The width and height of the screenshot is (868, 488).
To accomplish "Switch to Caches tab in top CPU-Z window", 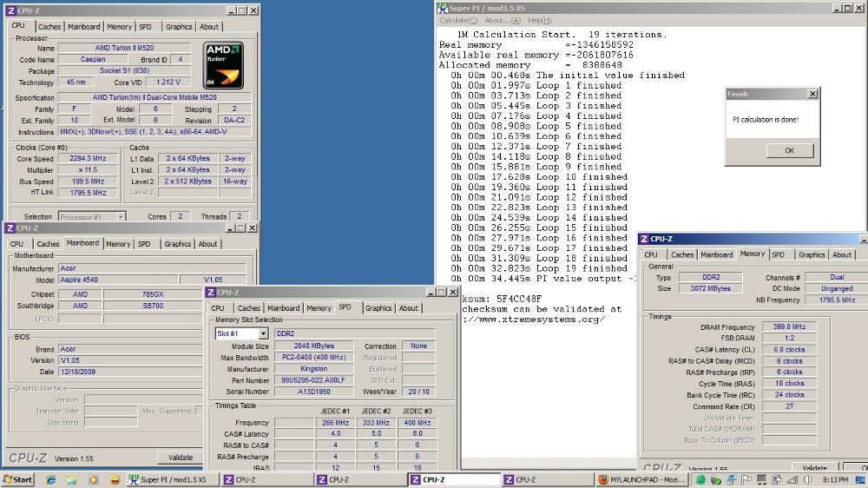I will [49, 27].
